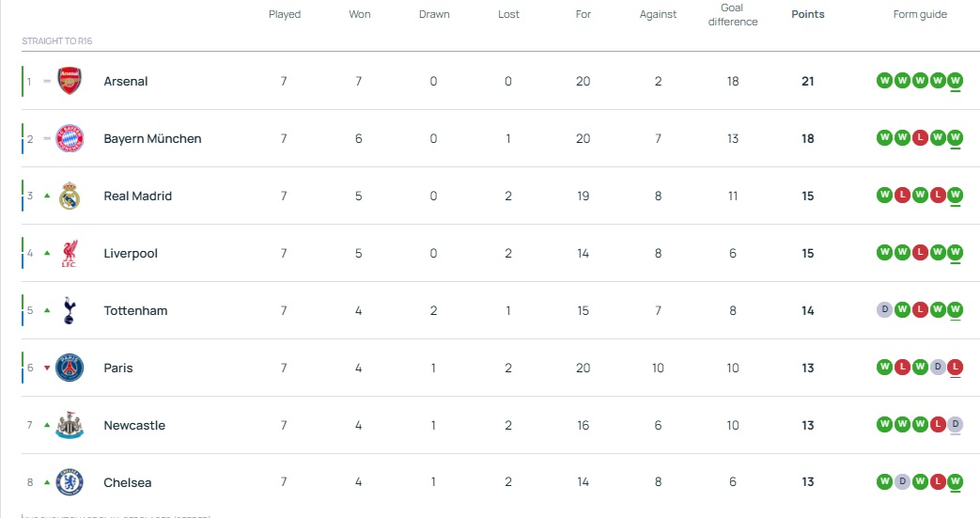
Task: Click the Played column header
Action: tap(285, 14)
